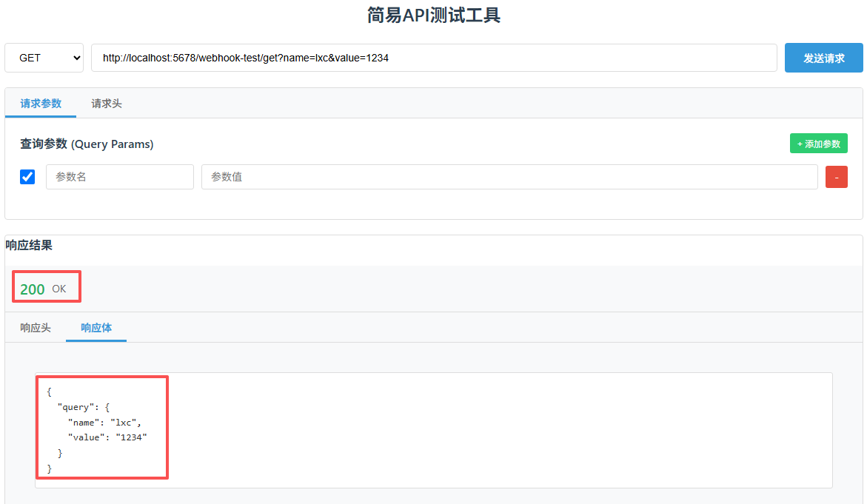Image resolution: width=867 pixels, height=504 pixels.
Task: Click the "query" key in response body
Action: (76, 407)
